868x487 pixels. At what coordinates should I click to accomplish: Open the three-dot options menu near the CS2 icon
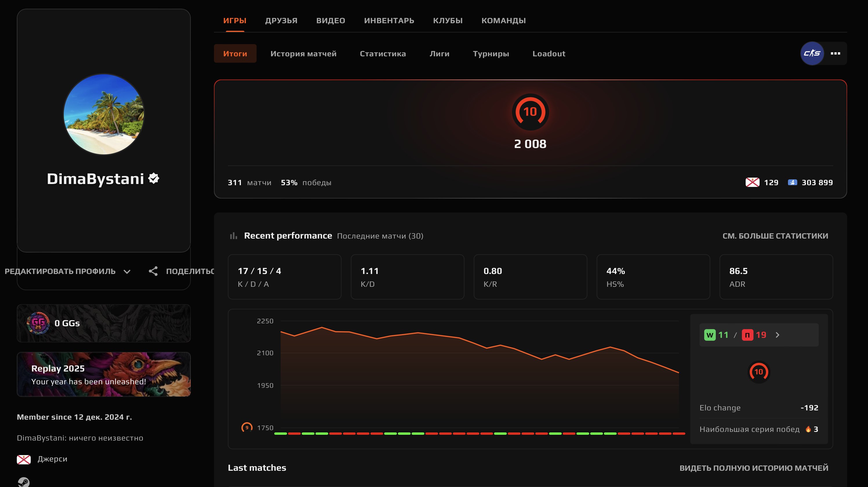coord(836,53)
